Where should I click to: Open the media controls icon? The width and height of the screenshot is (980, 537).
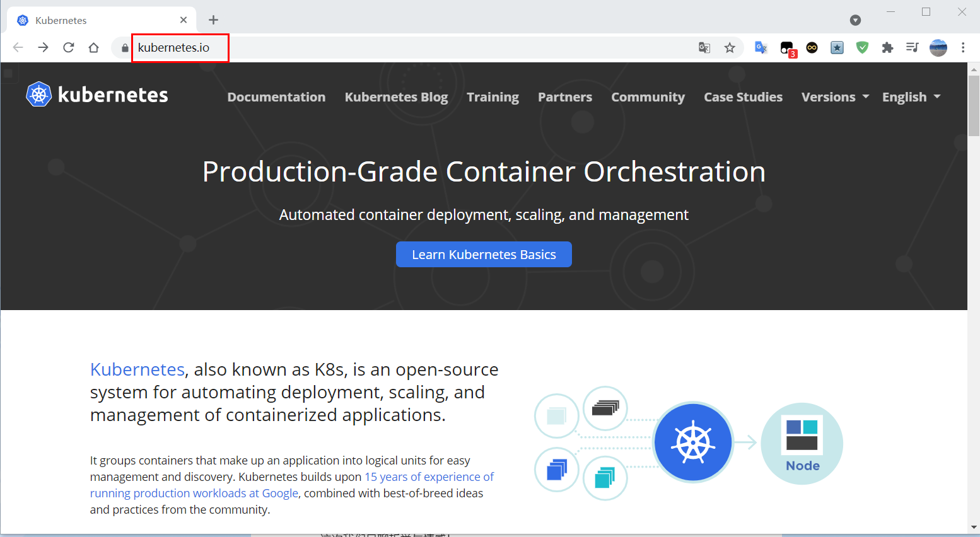(913, 47)
